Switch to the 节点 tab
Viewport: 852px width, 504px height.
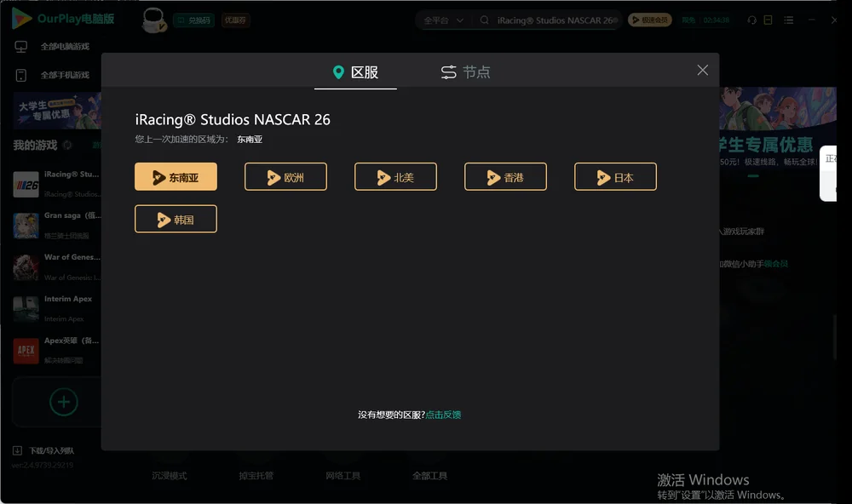tap(465, 72)
